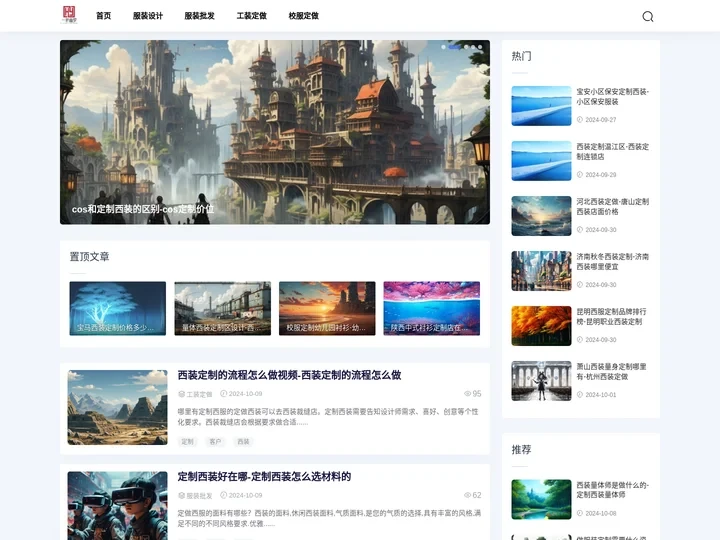Image resolution: width=720 pixels, height=540 pixels.
Task: Click the clock icon beside date 2024-09-29
Action: pos(580,174)
